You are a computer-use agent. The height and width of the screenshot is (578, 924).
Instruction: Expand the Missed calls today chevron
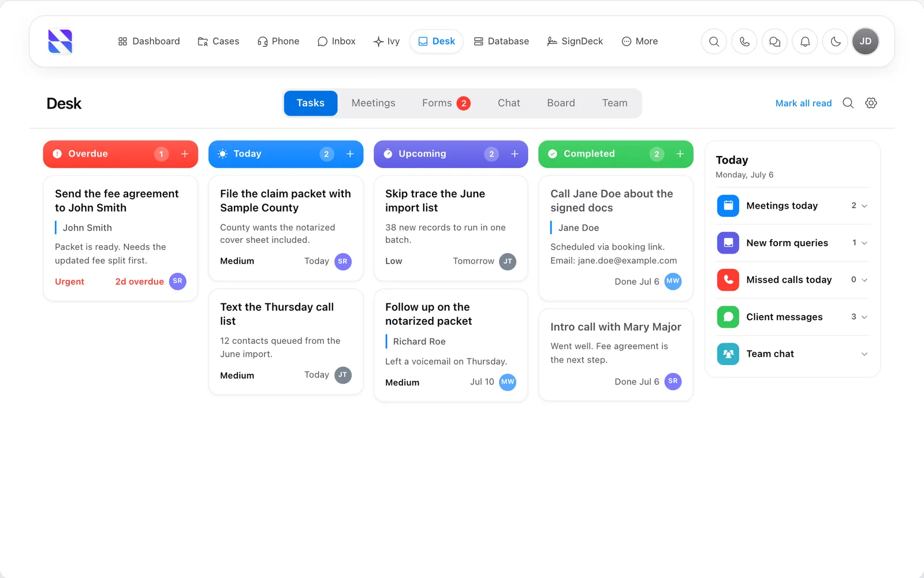[865, 280]
